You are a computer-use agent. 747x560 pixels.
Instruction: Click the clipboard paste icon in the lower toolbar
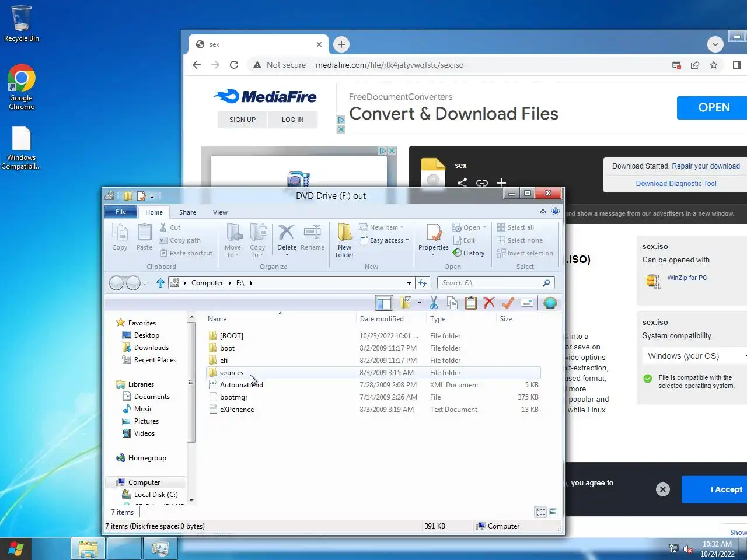[471, 303]
